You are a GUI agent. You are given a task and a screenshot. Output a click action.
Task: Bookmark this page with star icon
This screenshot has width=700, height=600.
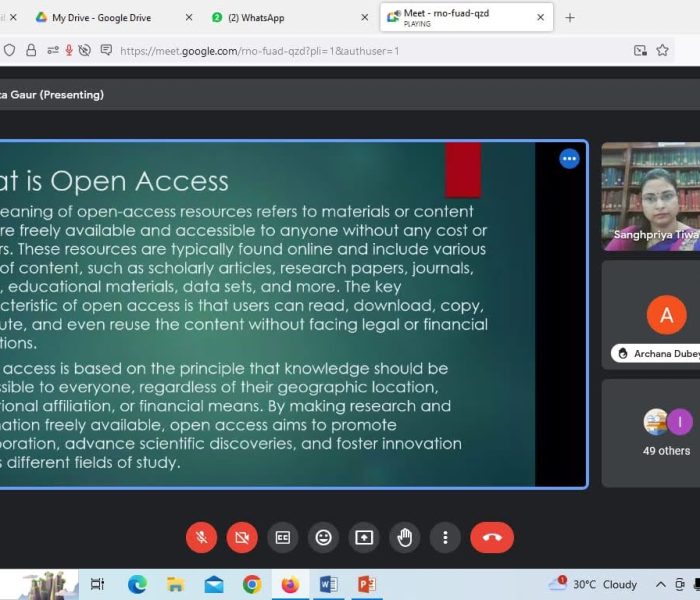click(x=662, y=50)
